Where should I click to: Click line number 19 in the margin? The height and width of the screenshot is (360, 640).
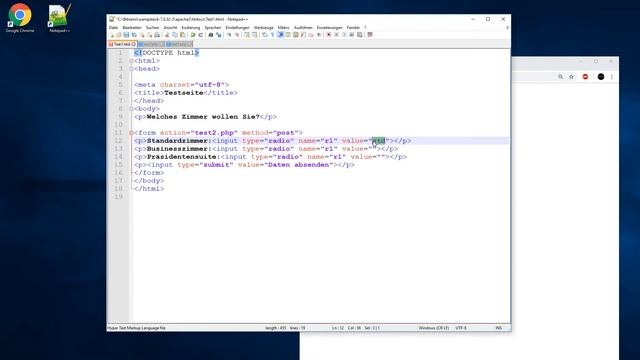point(118,197)
